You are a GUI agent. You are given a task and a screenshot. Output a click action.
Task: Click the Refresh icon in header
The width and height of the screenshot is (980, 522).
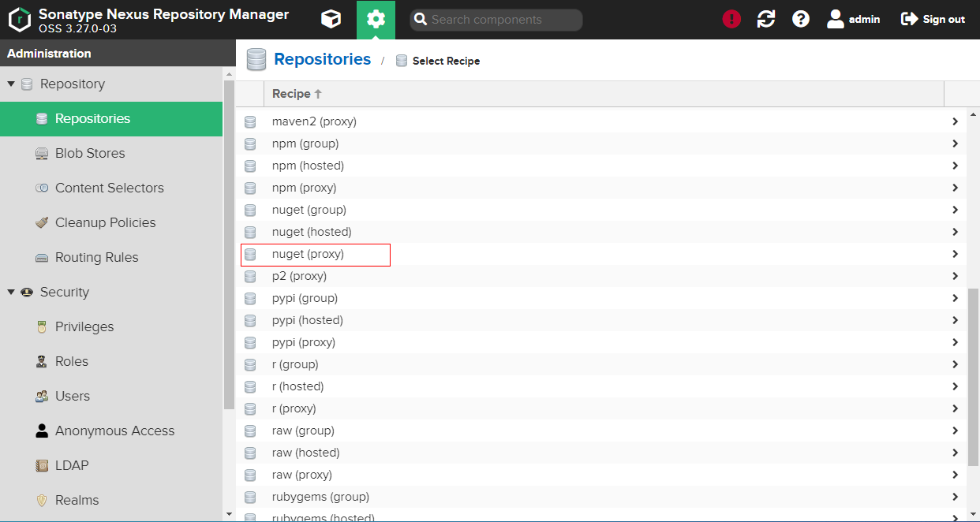click(x=766, y=19)
